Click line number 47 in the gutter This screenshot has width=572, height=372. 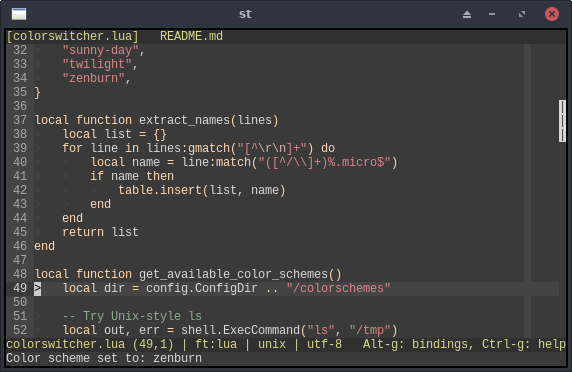(20, 260)
